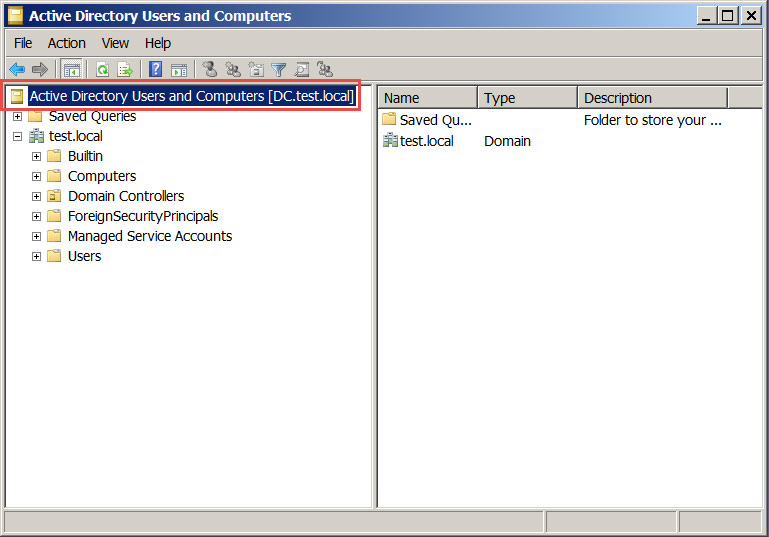Click the Create new group icon

pyautogui.click(x=233, y=69)
